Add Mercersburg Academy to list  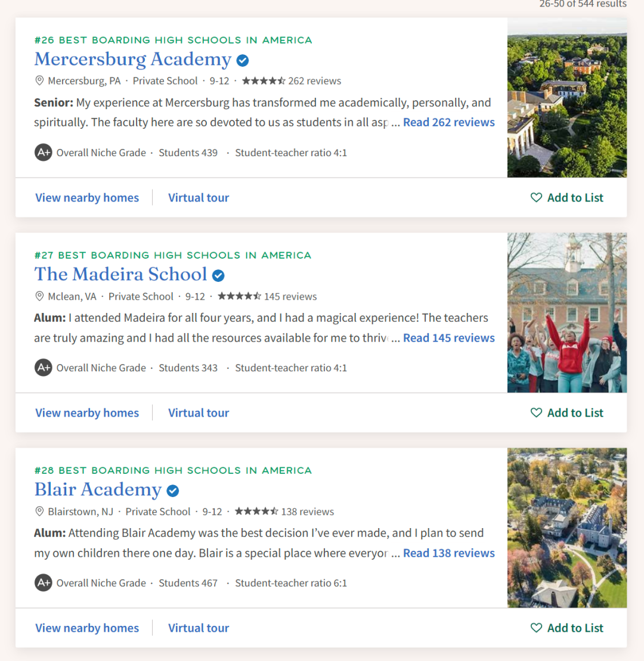pos(566,197)
